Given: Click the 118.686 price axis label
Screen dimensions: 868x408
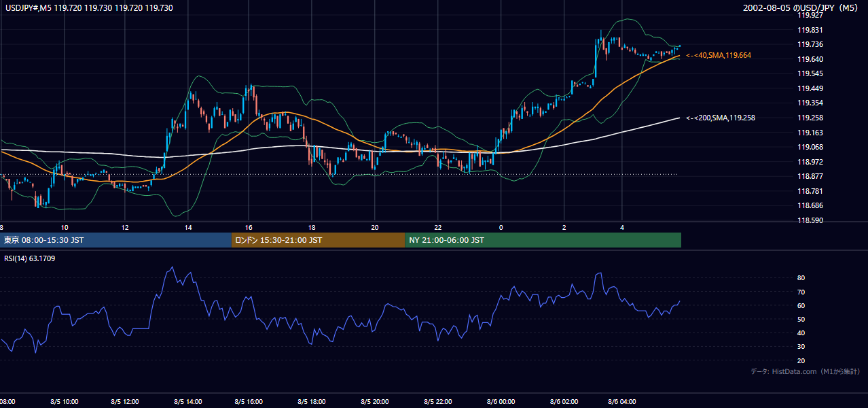Looking at the screenshot, I should (x=810, y=205).
